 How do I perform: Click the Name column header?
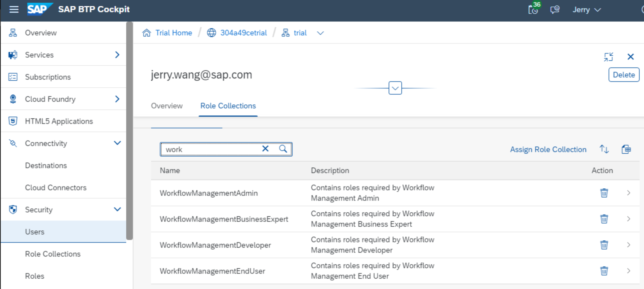[x=170, y=170]
